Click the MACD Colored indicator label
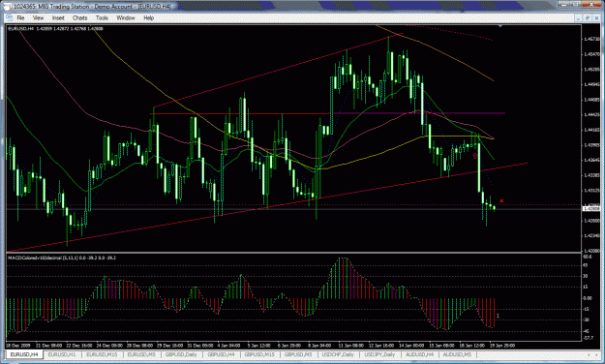Image resolution: width=605 pixels, height=364 pixels. coord(62,258)
